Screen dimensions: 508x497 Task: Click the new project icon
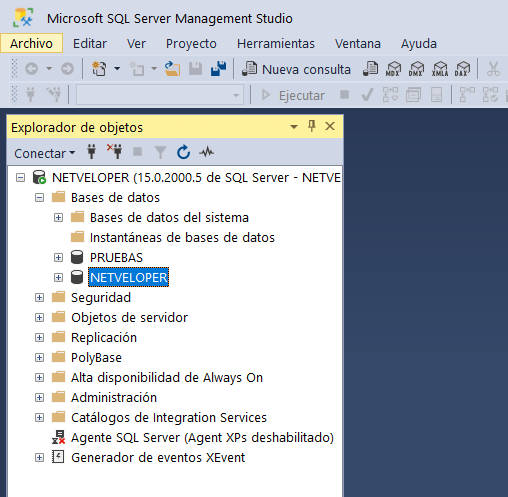click(99, 69)
